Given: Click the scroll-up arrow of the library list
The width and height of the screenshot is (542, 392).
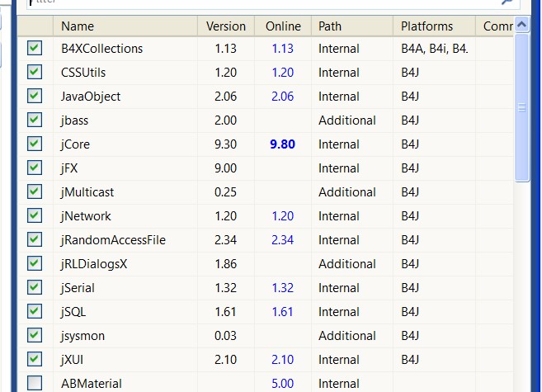Looking at the screenshot, I should (x=522, y=27).
